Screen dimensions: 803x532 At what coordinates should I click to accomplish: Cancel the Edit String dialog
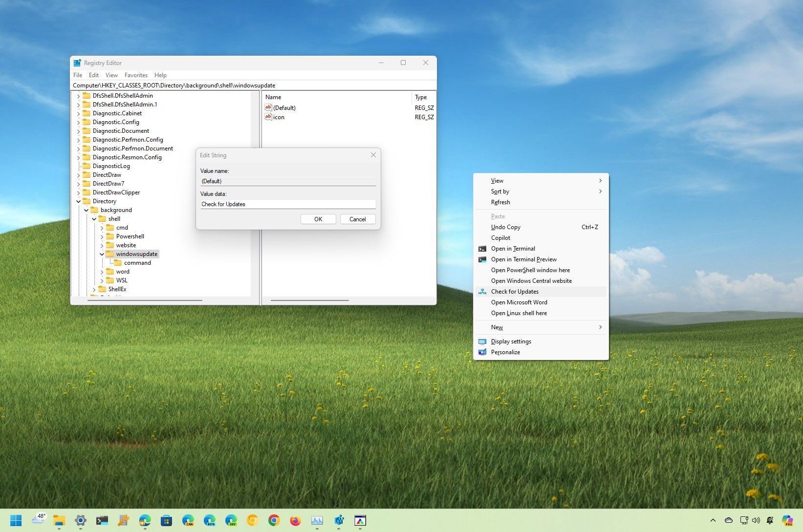tap(357, 219)
